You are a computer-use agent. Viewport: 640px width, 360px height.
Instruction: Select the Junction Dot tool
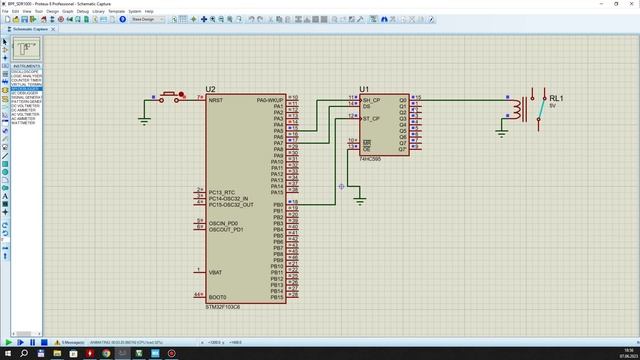[5, 58]
